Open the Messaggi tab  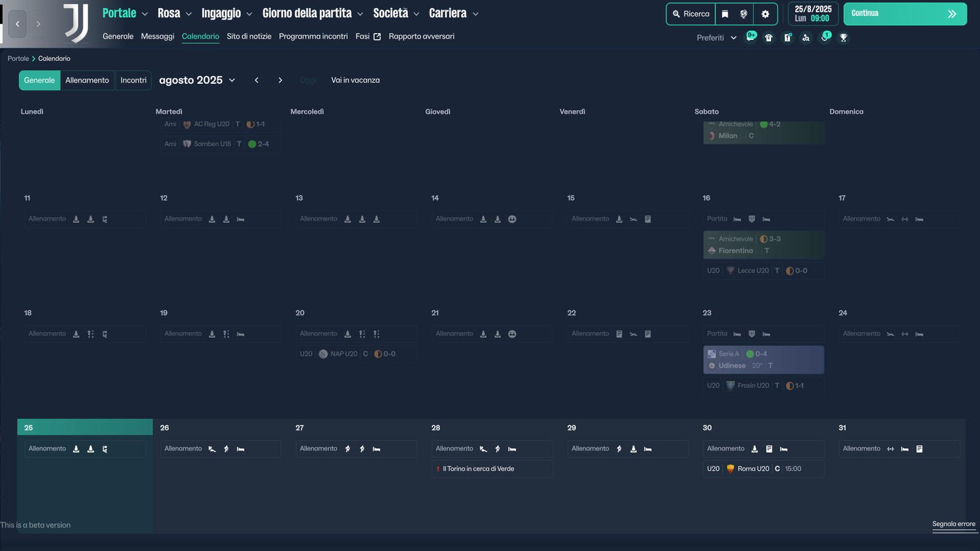(x=157, y=37)
